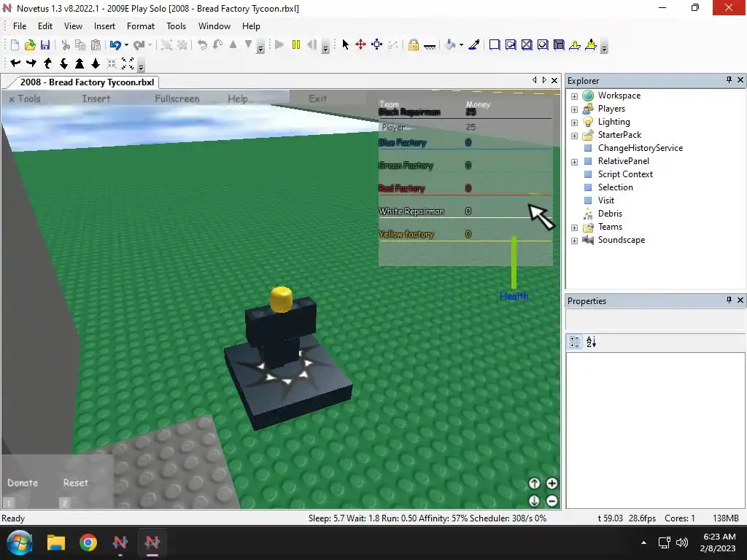
Task: Open the File menu
Action: point(20,26)
